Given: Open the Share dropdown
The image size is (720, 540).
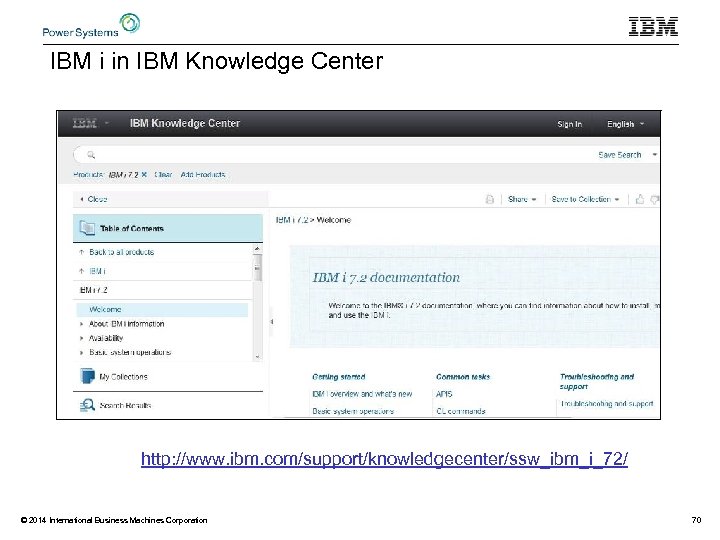Looking at the screenshot, I should tap(522, 199).
